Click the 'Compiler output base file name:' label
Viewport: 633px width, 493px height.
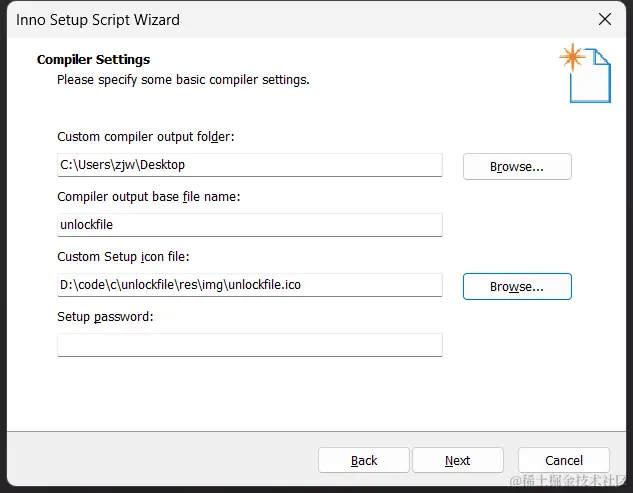[x=149, y=197]
